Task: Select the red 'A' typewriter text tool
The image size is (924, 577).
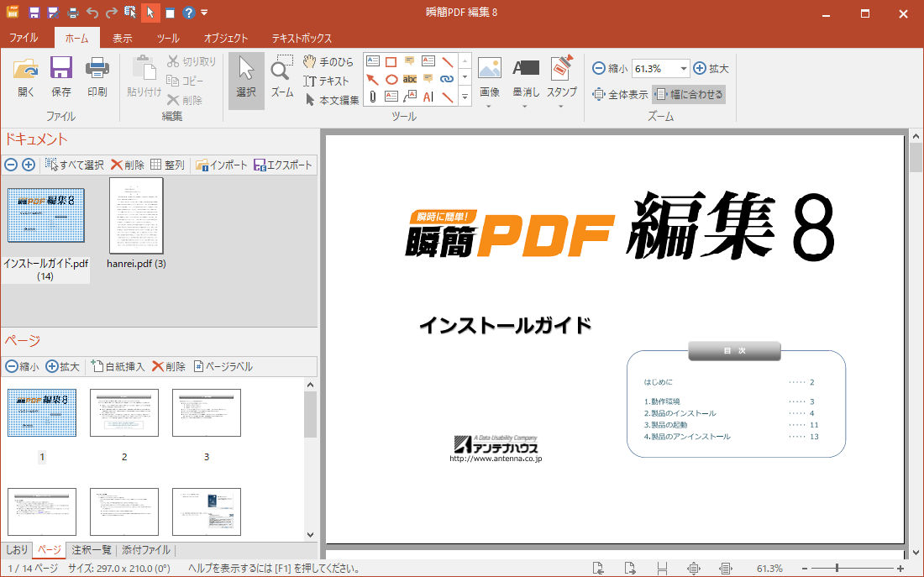Action: tap(428, 96)
